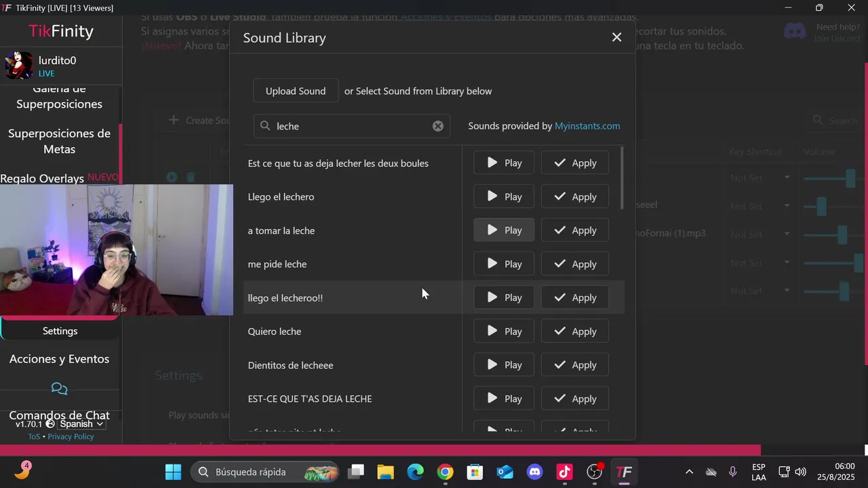Show hidden tray icons chevron
The image size is (868, 488).
(689, 472)
